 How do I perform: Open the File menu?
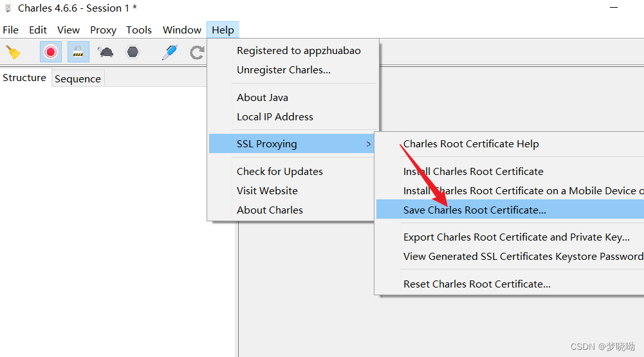tap(11, 30)
